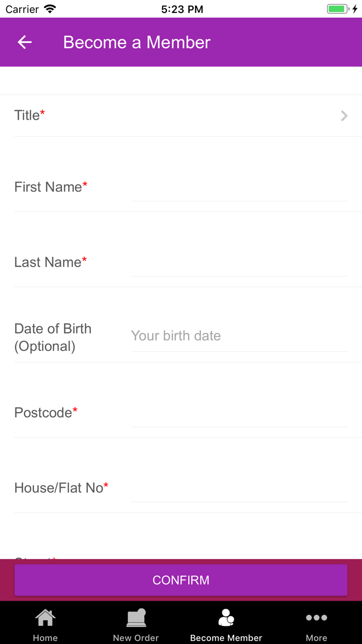Switch to the Home tab label

point(45,638)
